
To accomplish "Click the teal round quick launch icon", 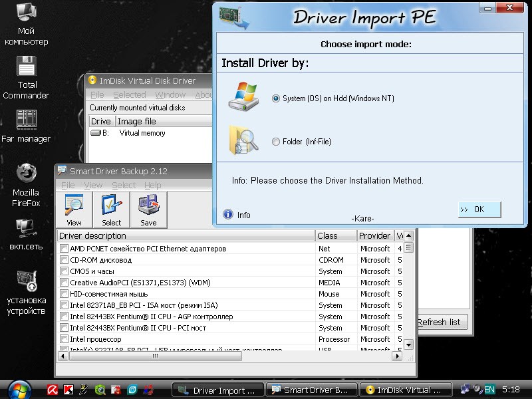I will (x=132, y=390).
